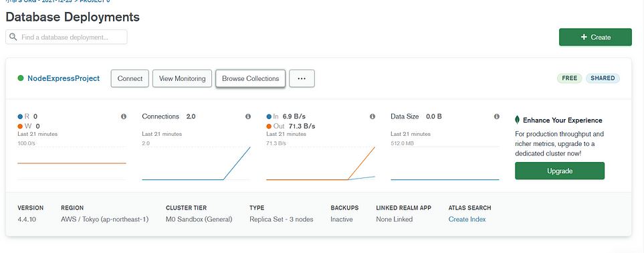Screen dimensions: 644x253
Task: Click the green Upgrade button
Action: 560,171
